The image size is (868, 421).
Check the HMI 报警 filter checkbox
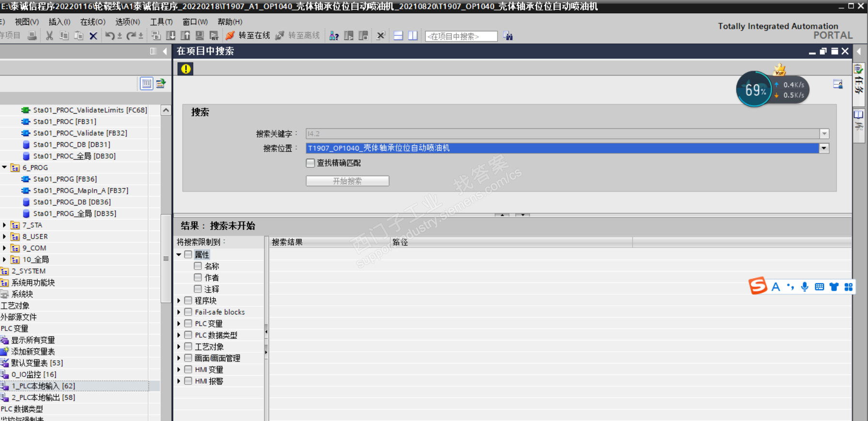pos(188,381)
